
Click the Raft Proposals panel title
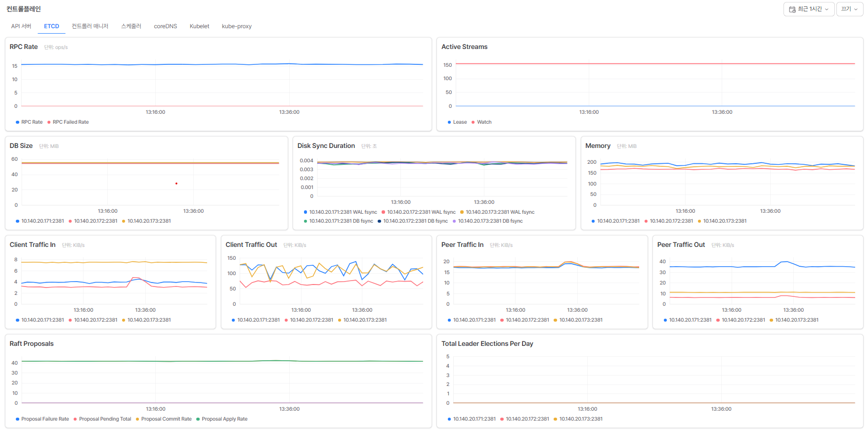point(32,344)
